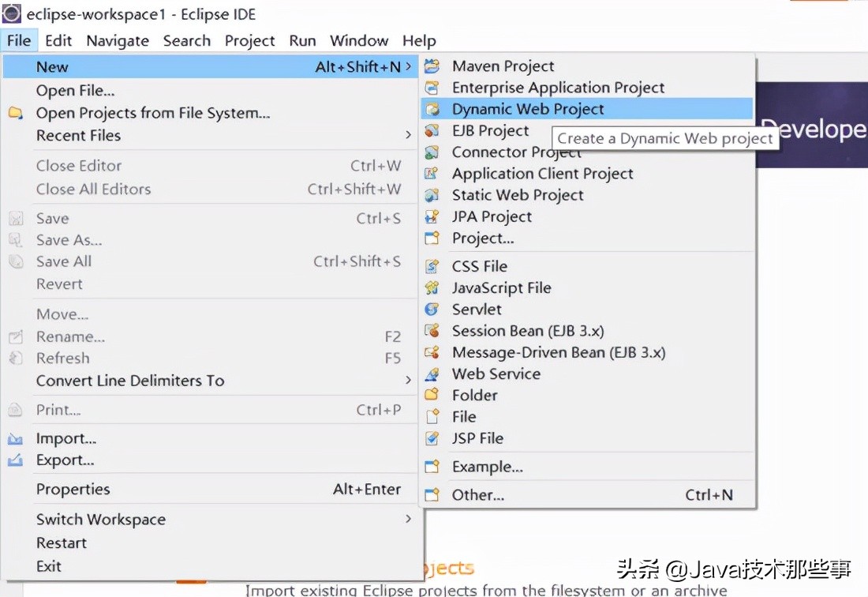Click the Enterprise Application Project icon

(432, 88)
